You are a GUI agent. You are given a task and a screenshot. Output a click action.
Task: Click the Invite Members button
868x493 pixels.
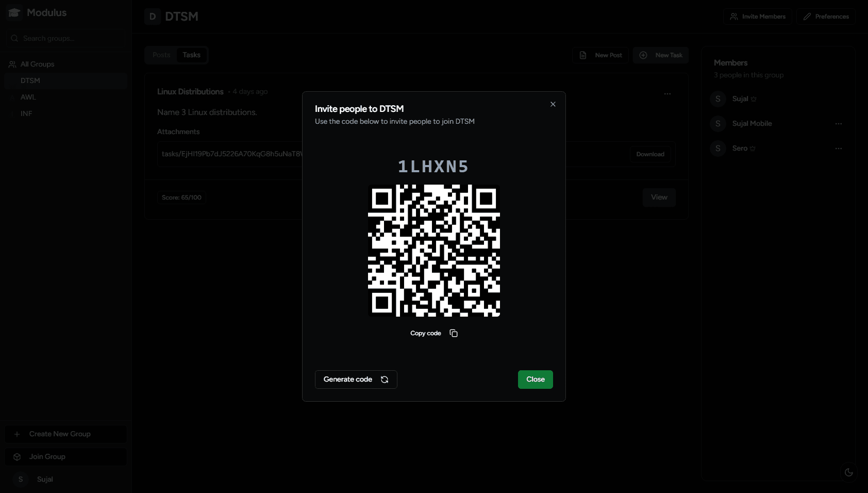coord(757,17)
